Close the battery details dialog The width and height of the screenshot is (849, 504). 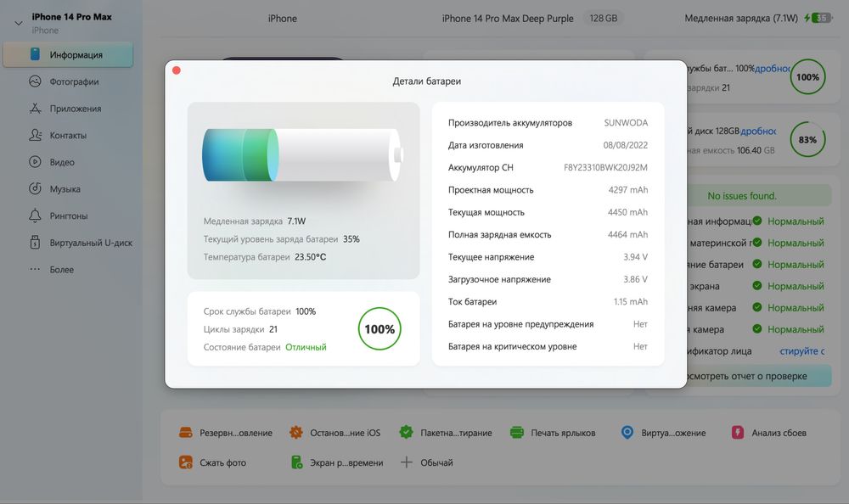pyautogui.click(x=177, y=70)
